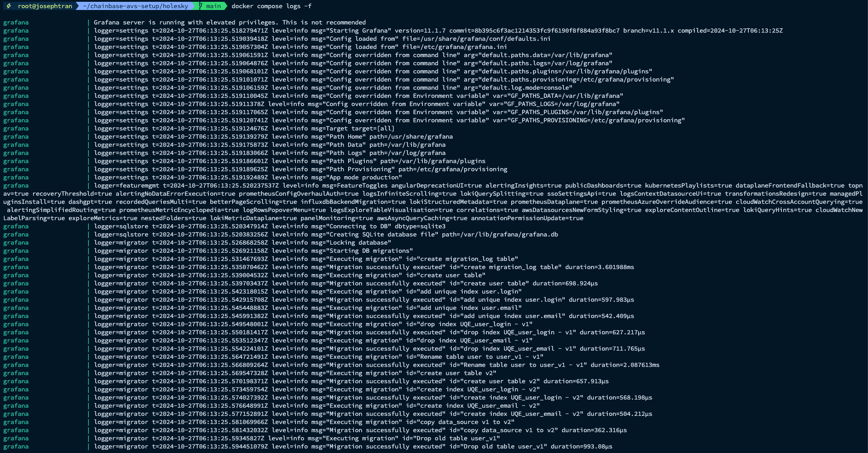Click the elevated privileges warning line
This screenshot has width=868, height=453.
(229, 22)
